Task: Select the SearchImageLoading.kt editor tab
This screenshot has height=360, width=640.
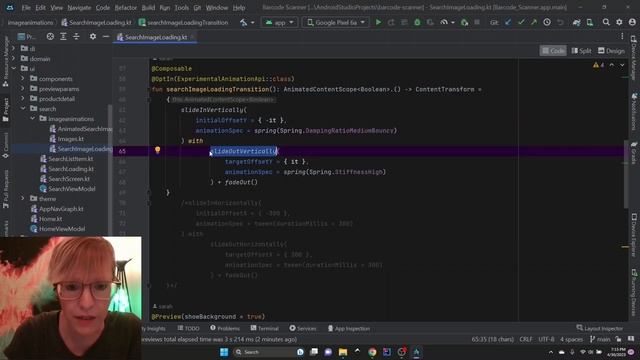Action: pyautogui.click(x=156, y=37)
